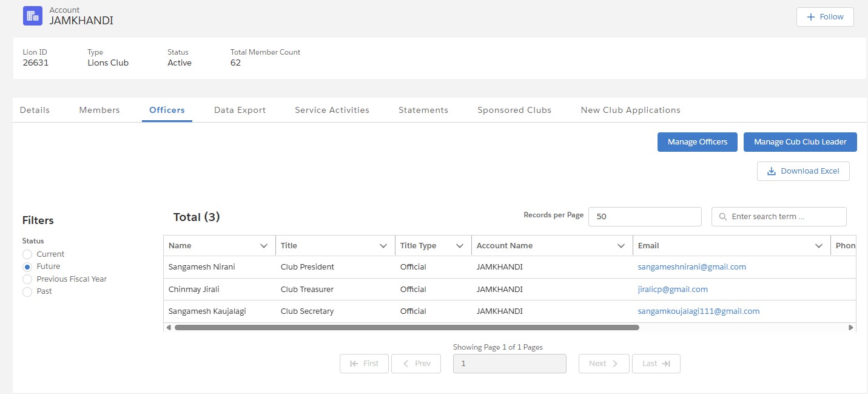Open the Account Name column dropdown chevron
Screen dimensions: 868x394
click(621, 246)
